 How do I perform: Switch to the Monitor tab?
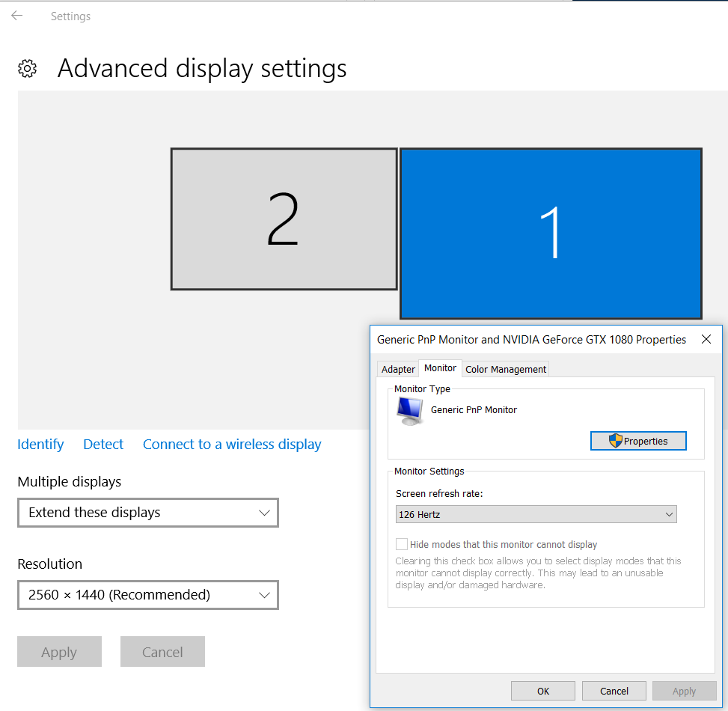click(x=440, y=367)
